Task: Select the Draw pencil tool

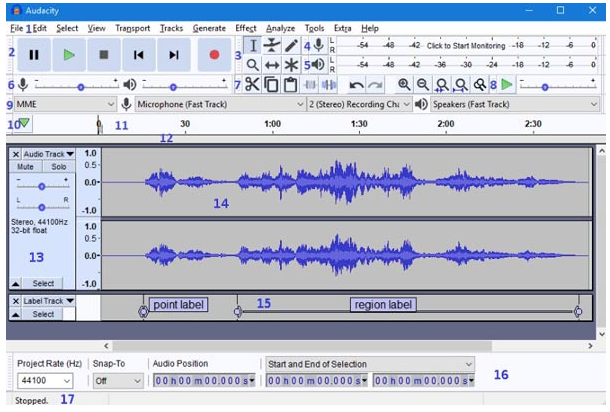Action: point(291,46)
